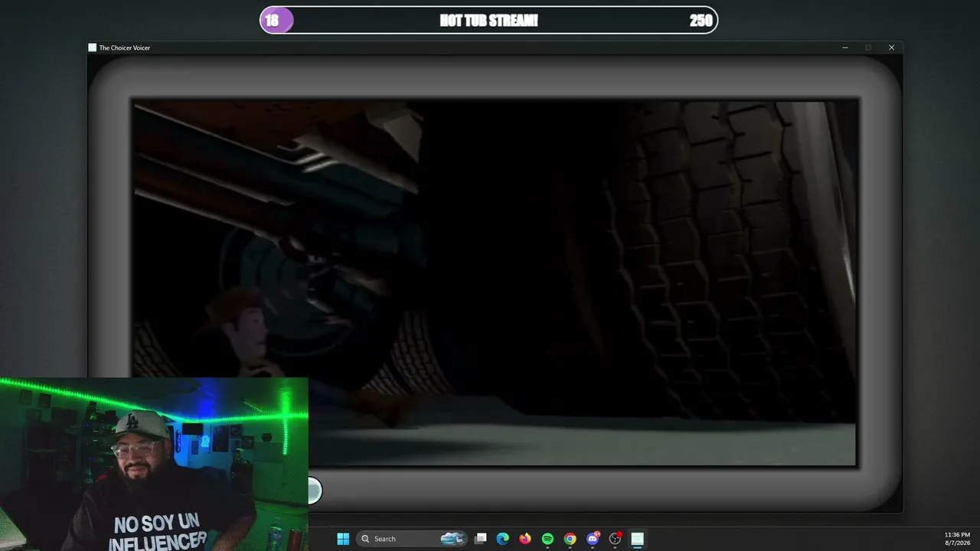Open Firefox from the taskbar
Screen dimensions: 980x551
coord(524,539)
